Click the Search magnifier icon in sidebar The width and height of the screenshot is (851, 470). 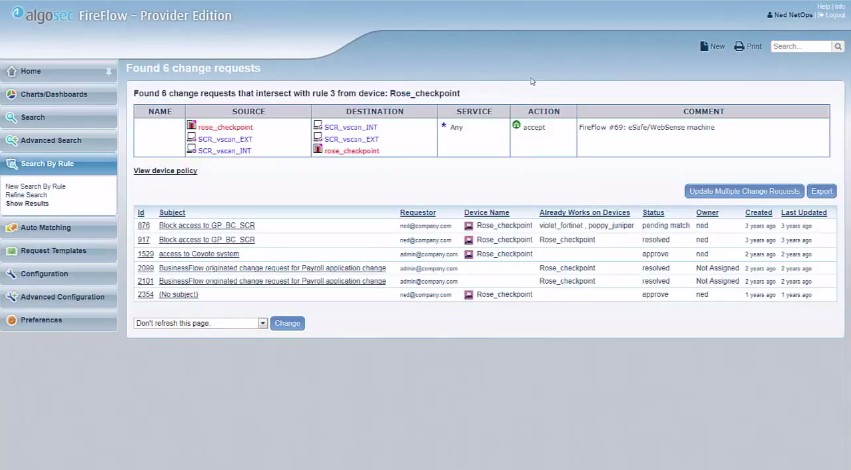(11, 118)
